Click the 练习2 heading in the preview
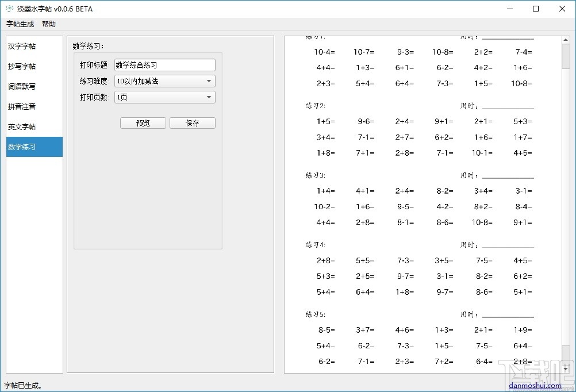 coord(315,105)
